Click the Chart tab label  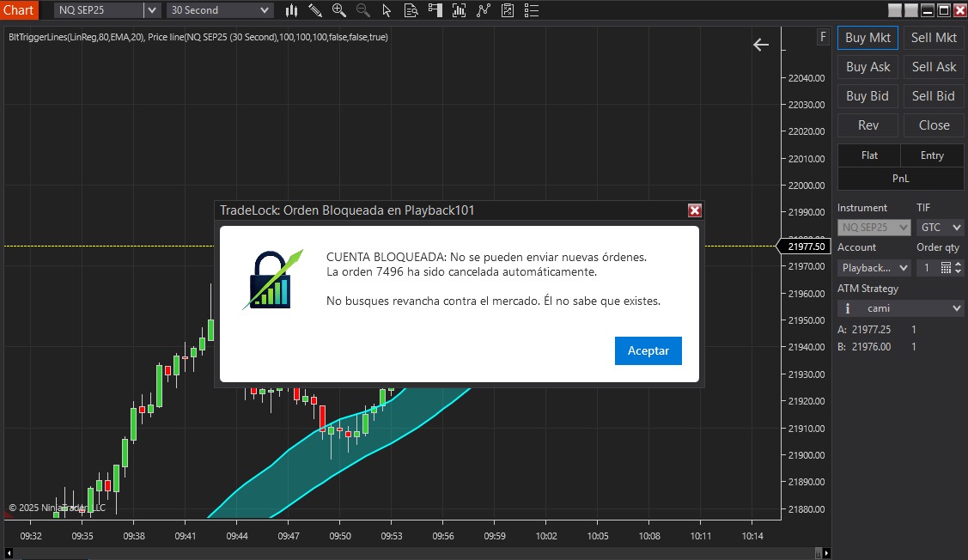click(19, 10)
